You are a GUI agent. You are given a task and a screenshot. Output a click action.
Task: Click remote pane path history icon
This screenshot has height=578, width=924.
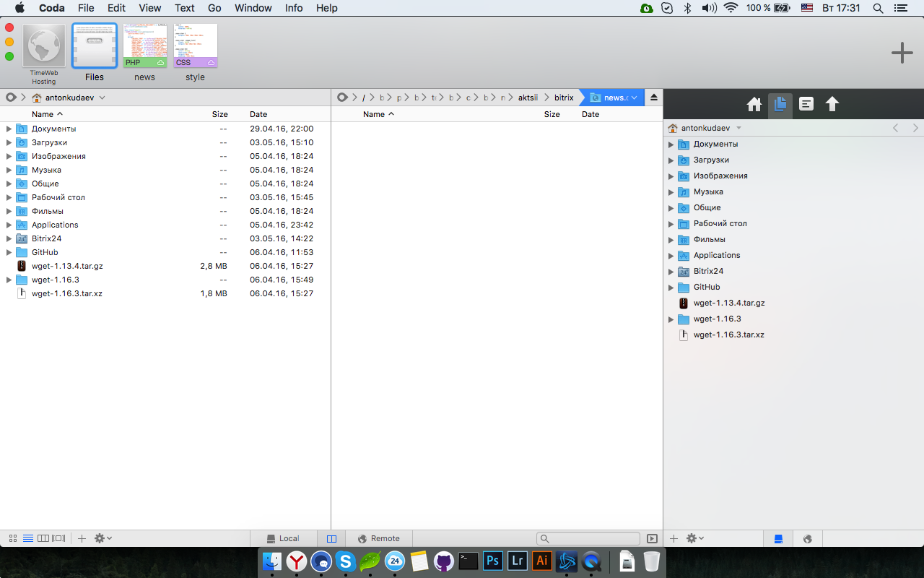point(342,98)
